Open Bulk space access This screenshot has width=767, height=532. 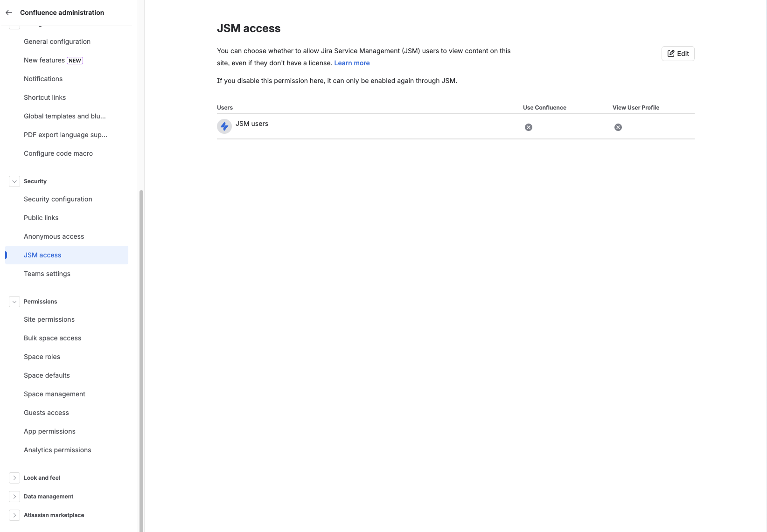click(67, 338)
